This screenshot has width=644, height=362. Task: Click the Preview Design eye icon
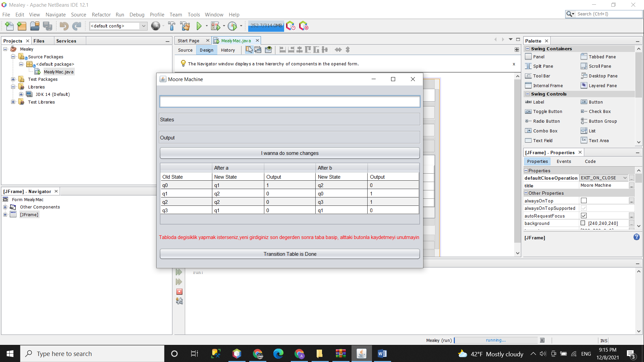[x=268, y=50]
